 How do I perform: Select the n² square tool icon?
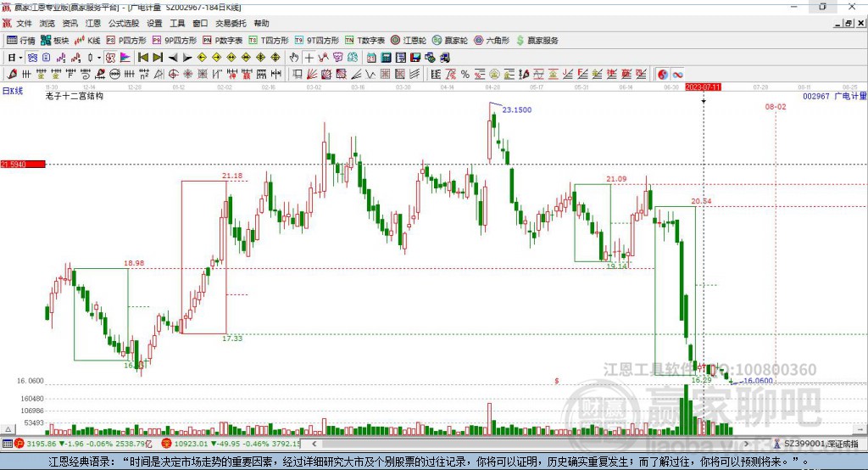pyautogui.click(x=144, y=75)
